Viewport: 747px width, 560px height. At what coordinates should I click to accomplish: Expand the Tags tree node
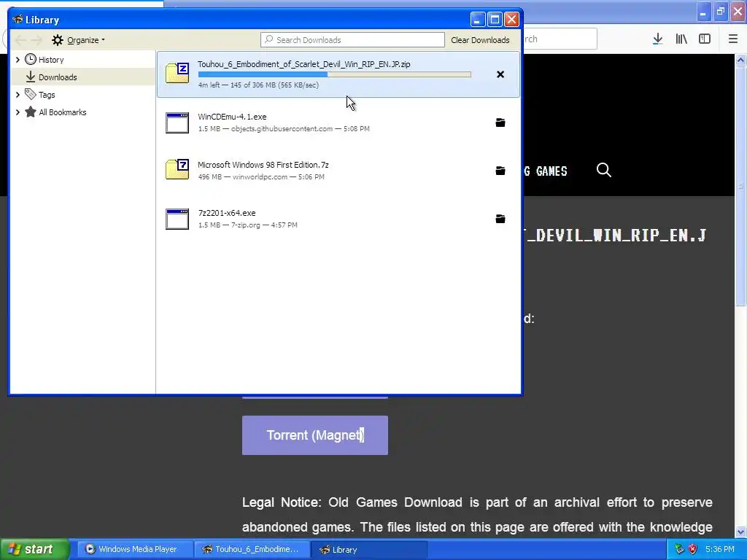pyautogui.click(x=18, y=95)
